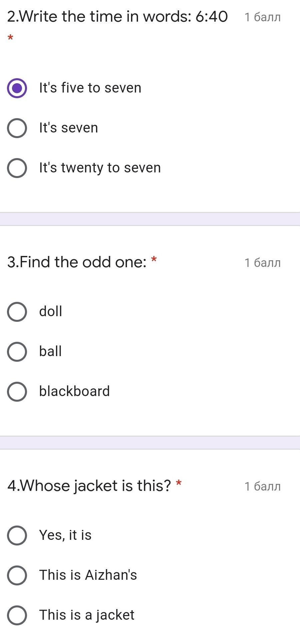The width and height of the screenshot is (300, 644).
Task: Choose the radio button beside "ball"
Action: (x=17, y=352)
